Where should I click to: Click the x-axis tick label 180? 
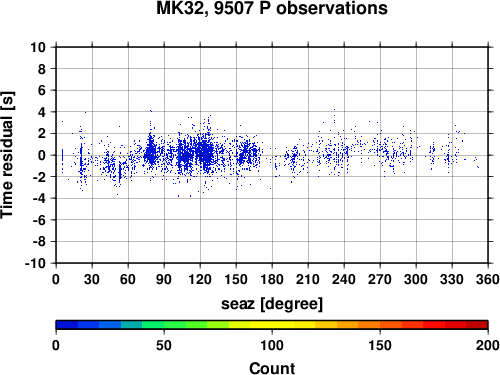click(272, 279)
